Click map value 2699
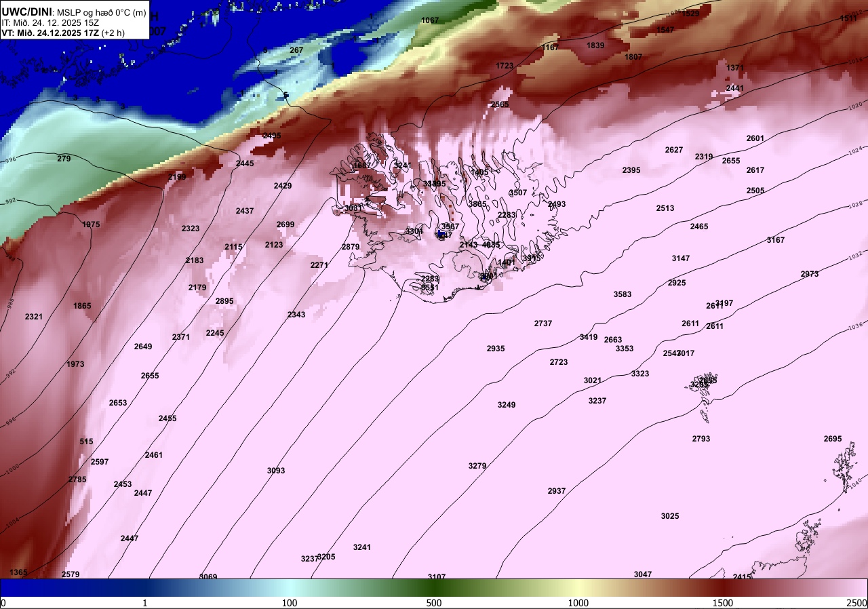 coord(285,224)
